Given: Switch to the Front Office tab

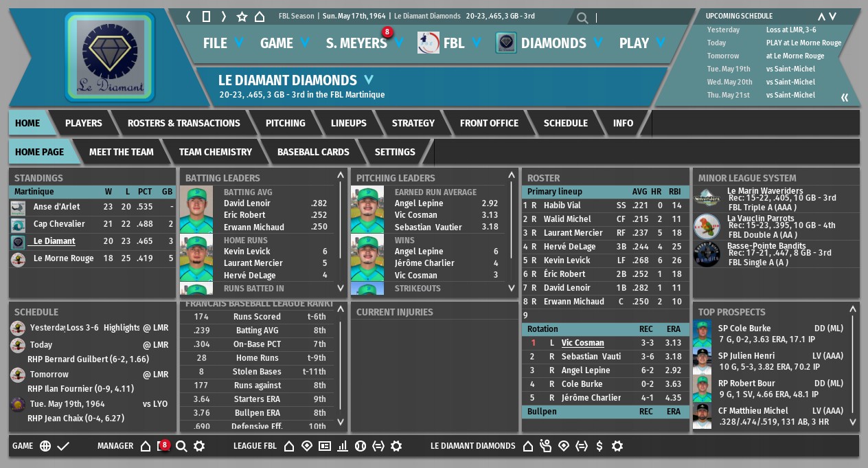Looking at the screenshot, I should pyautogui.click(x=489, y=123).
